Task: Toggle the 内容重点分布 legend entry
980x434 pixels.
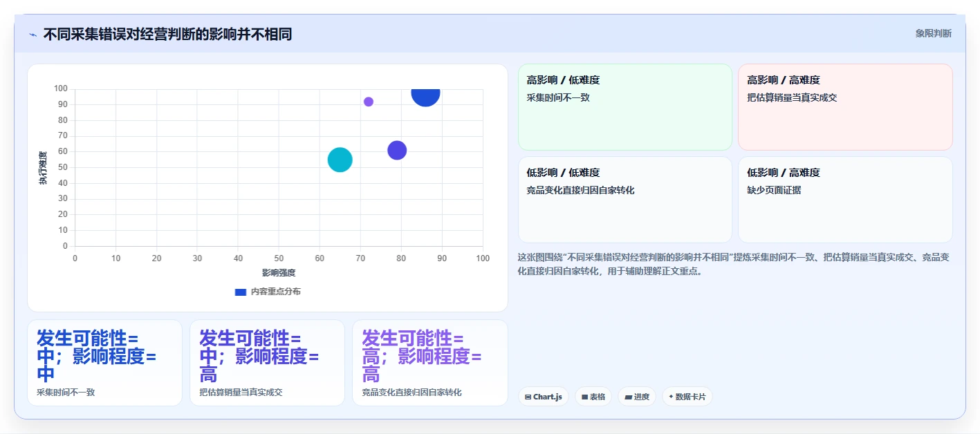Action: [x=268, y=292]
